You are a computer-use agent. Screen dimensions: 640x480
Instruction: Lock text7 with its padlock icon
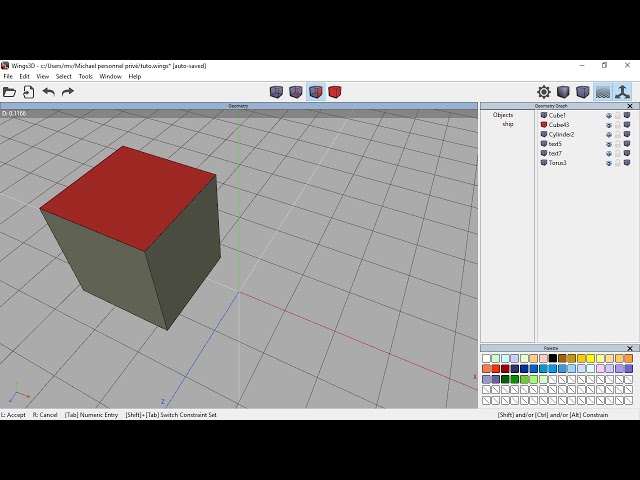(618, 153)
